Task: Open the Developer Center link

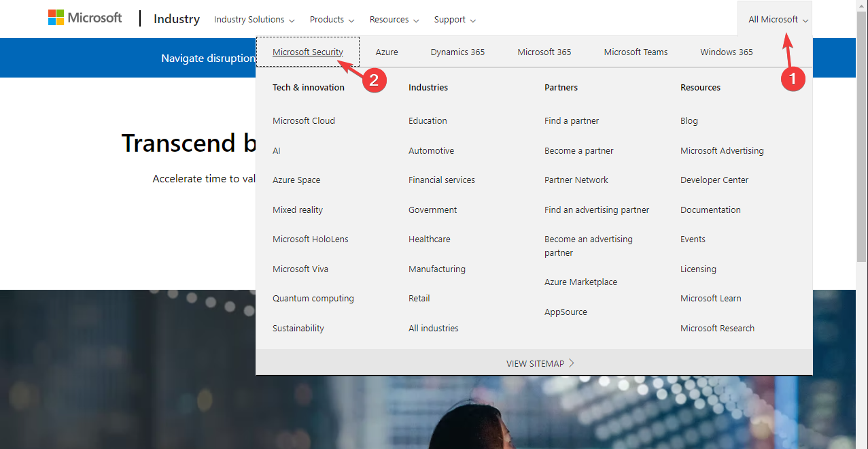Action: coord(714,180)
